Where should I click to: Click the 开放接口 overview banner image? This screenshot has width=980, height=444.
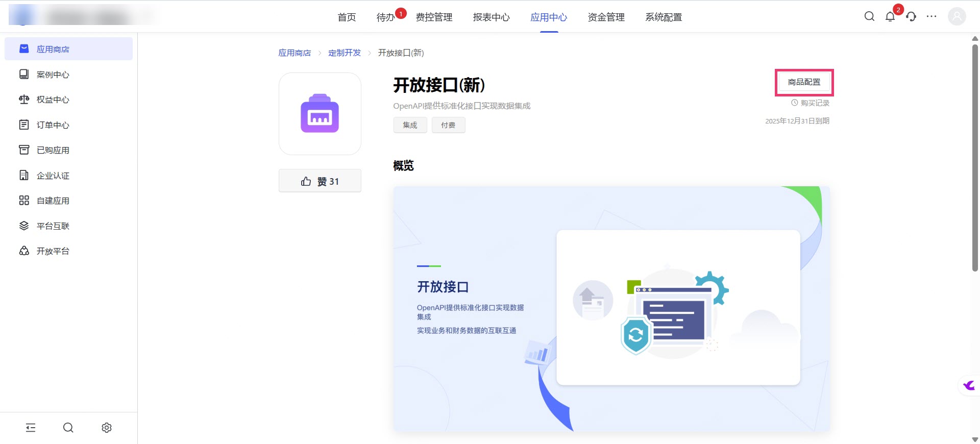click(x=611, y=309)
